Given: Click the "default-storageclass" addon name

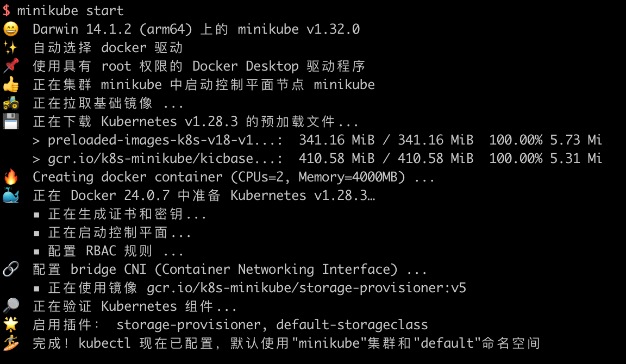Looking at the screenshot, I should click(x=352, y=325).
